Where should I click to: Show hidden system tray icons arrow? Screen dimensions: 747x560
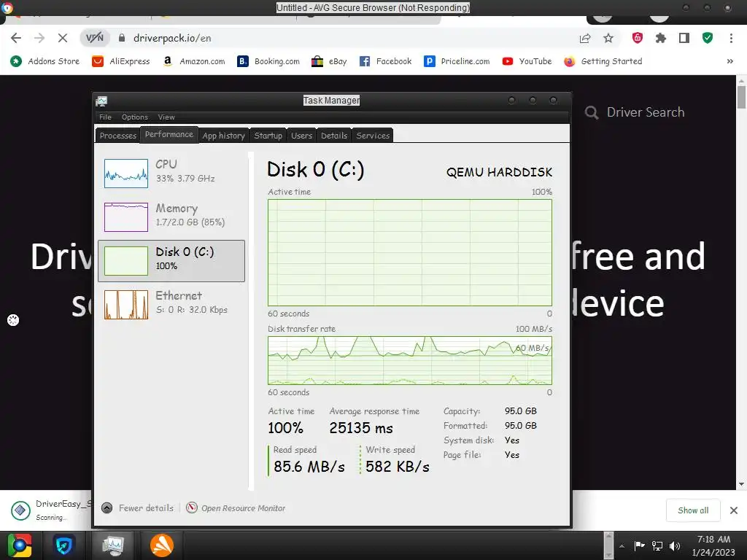point(622,546)
